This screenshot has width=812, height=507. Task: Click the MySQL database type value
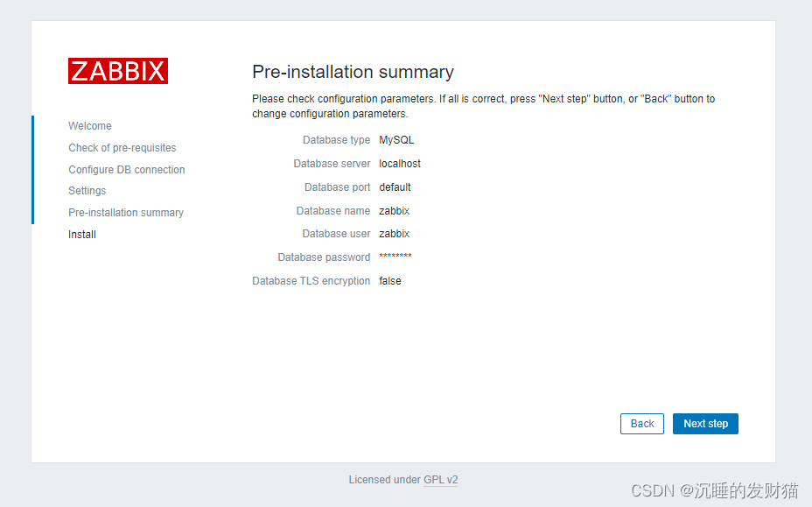(396, 140)
